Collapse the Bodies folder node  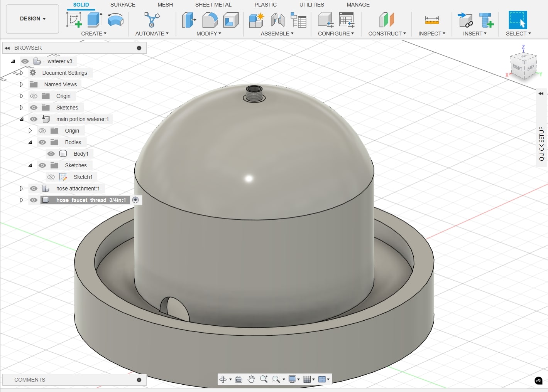tap(30, 142)
